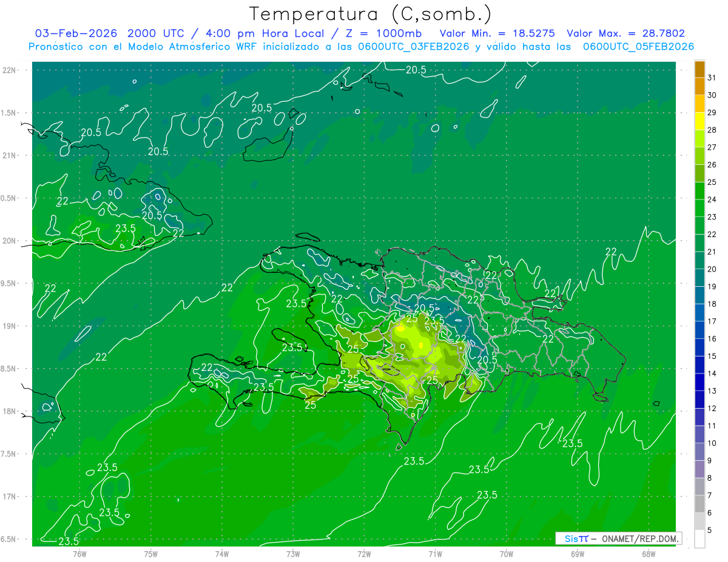Click the 71W longitude axis label

[435, 554]
